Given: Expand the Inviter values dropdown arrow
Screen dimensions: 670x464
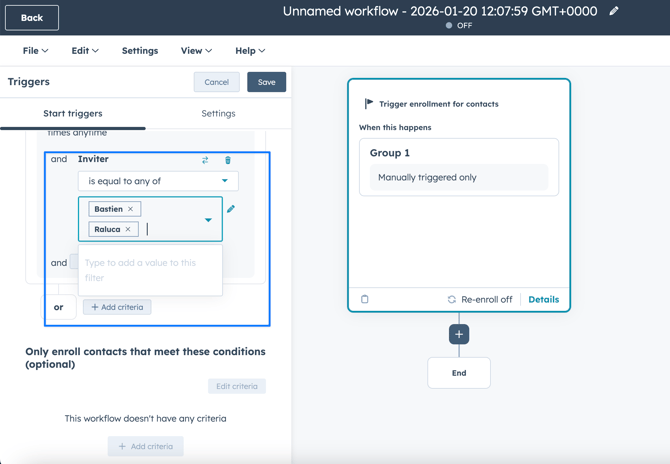Looking at the screenshot, I should pyautogui.click(x=208, y=220).
